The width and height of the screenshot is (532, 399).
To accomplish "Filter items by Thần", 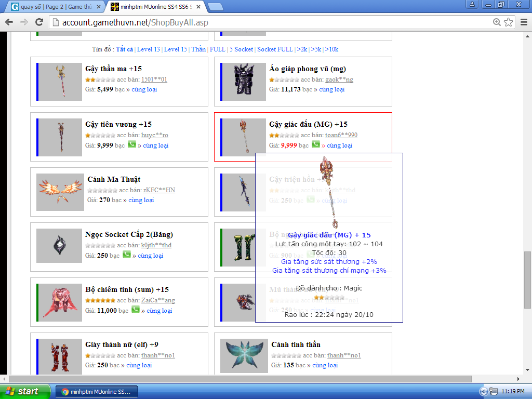I will tap(198, 49).
